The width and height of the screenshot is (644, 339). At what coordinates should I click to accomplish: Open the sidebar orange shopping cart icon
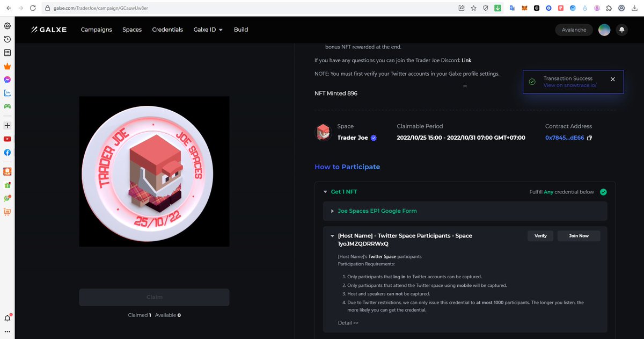8,212
